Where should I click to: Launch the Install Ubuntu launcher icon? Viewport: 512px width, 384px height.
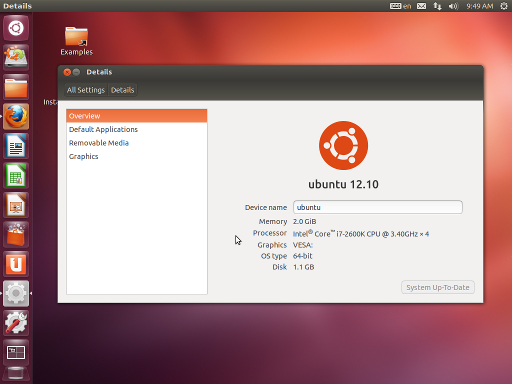click(16, 57)
